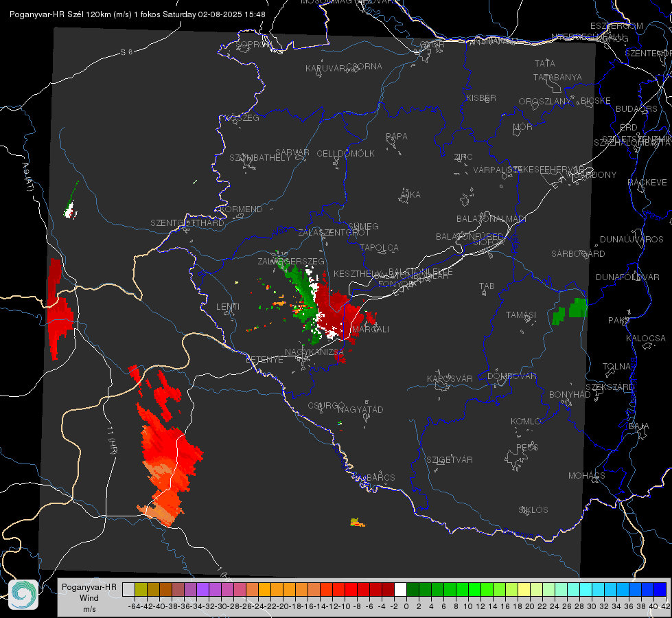
Task: Click the KISBER city label
Action: coord(481,98)
